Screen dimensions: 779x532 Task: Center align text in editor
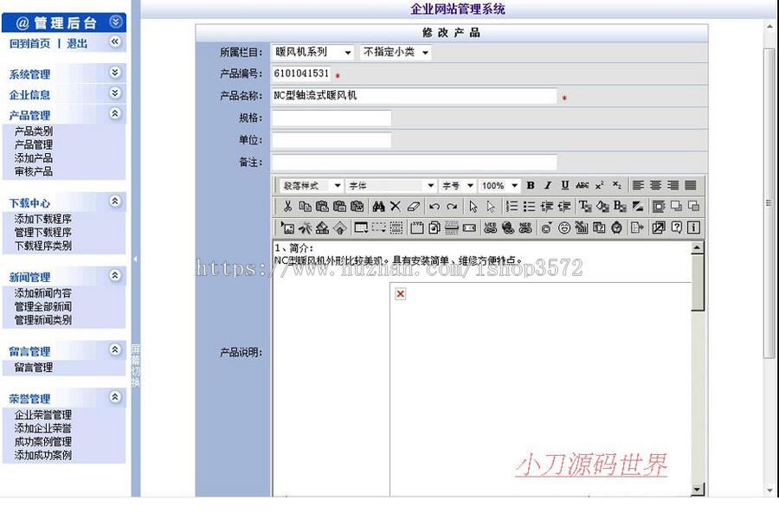tap(656, 185)
